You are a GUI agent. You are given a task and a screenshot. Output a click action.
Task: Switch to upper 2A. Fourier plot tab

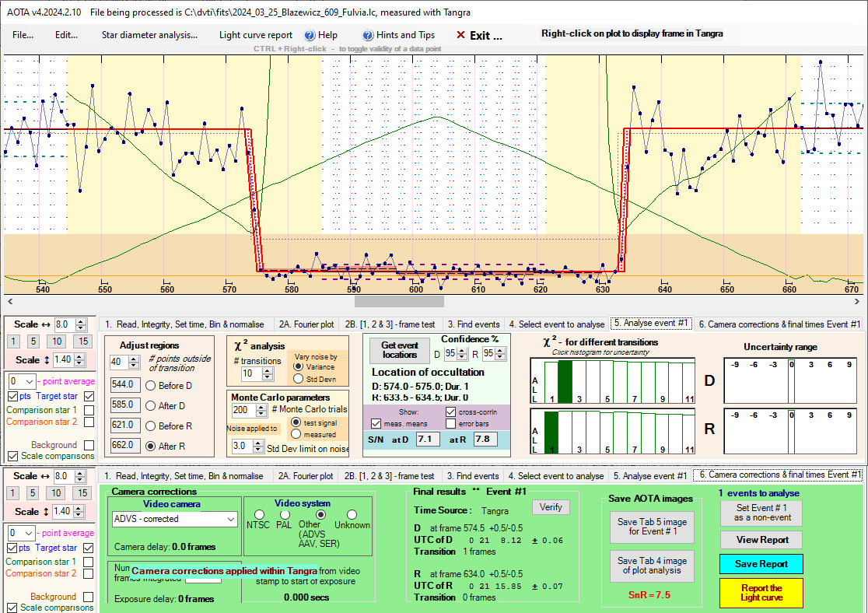(x=306, y=324)
